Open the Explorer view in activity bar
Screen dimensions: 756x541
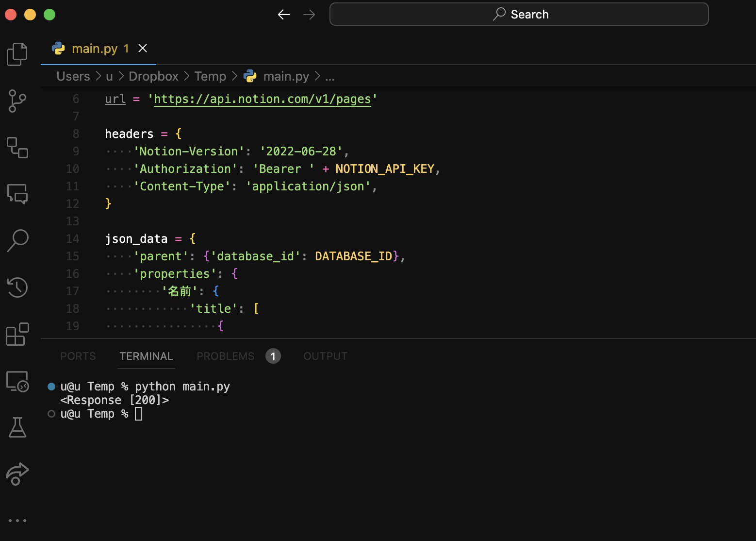coord(17,53)
